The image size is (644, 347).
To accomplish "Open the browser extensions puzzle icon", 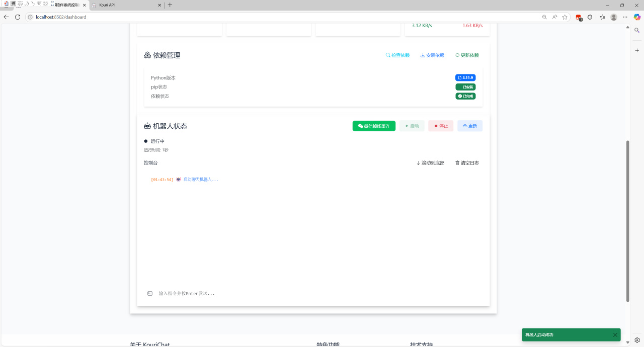I will 590,17.
